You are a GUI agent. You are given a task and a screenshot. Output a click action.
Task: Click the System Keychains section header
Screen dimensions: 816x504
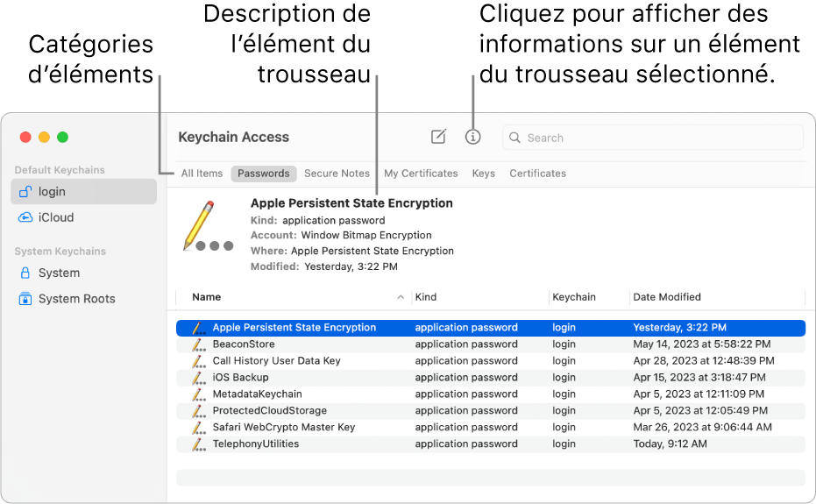pos(60,252)
